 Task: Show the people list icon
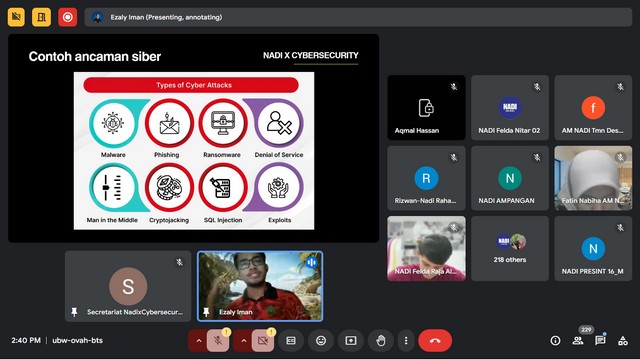tap(578, 340)
